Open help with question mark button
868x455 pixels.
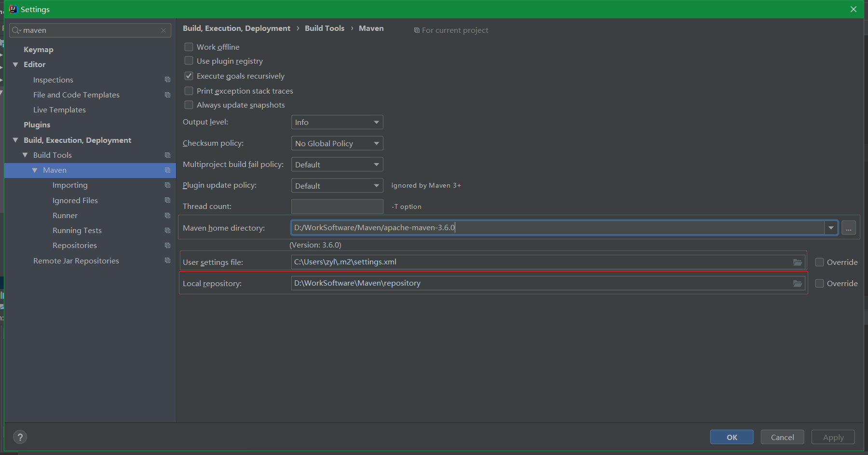(x=20, y=437)
